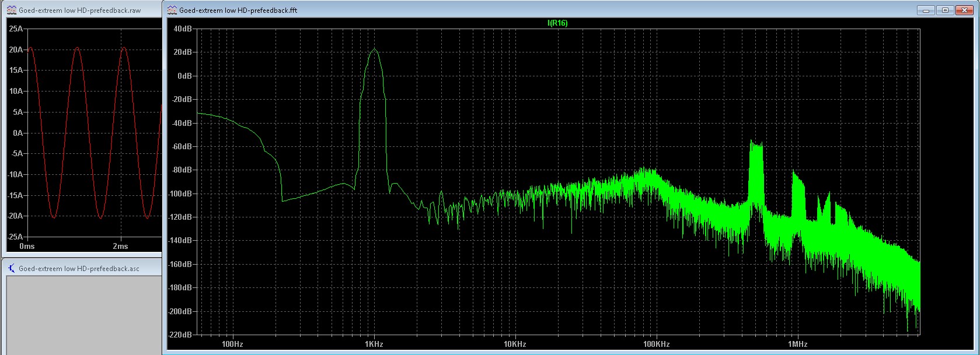Activate the Goed-extreem low HD-prefeedback.raw title bar

click(81, 10)
